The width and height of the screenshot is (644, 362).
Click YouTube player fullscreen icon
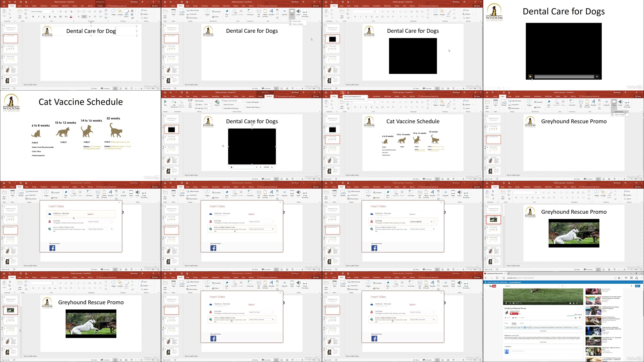coord(580,303)
